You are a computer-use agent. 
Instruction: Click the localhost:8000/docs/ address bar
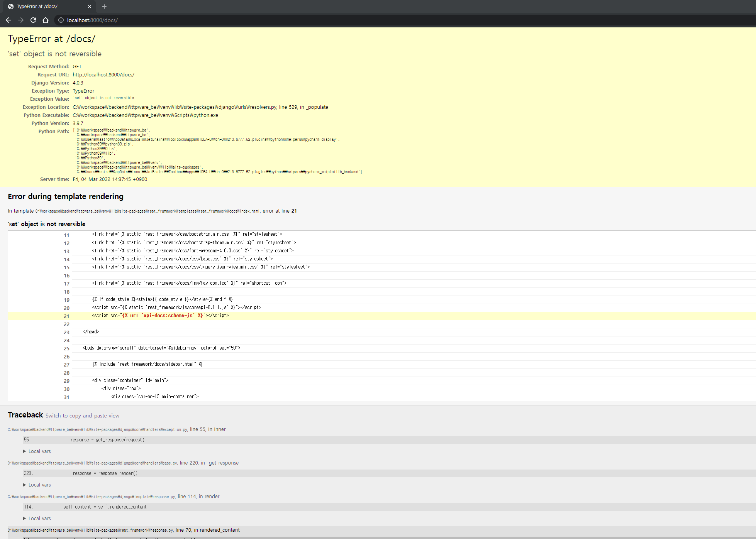tap(93, 20)
